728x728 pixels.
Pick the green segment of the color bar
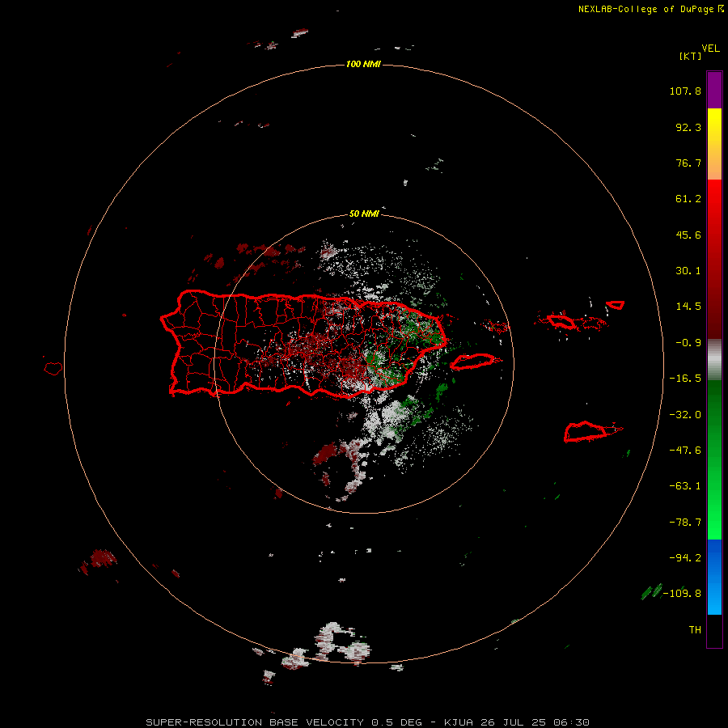click(714, 459)
